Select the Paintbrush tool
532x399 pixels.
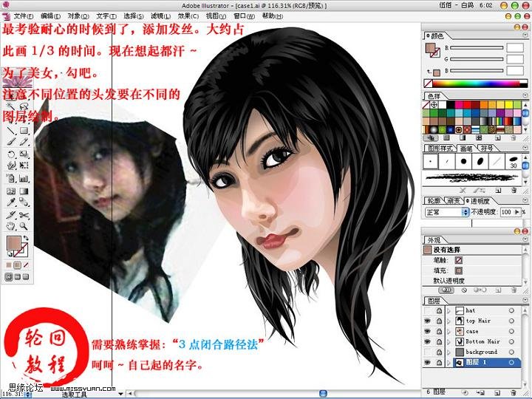click(11, 142)
